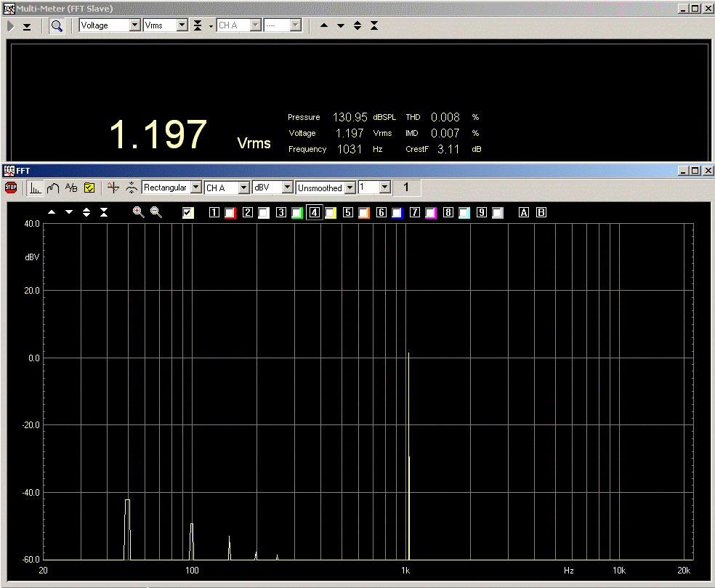
Task: Enable the green trace 3 checkbox
Action: tap(296, 213)
